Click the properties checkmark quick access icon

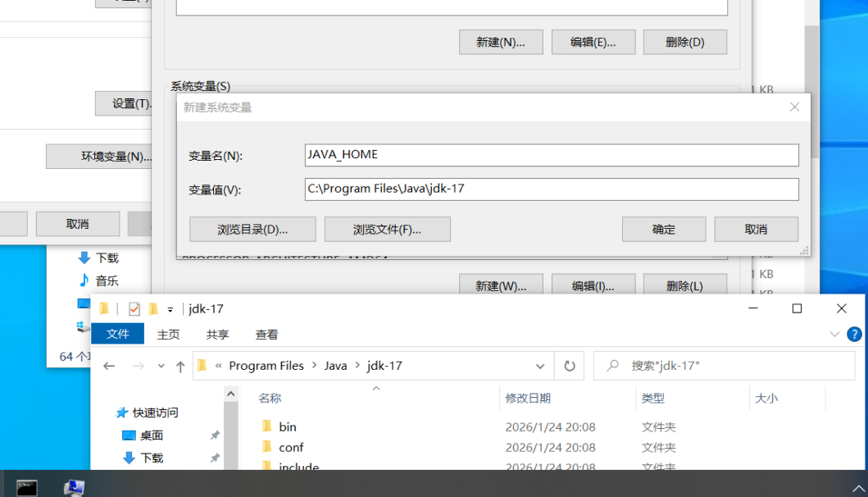pyautogui.click(x=134, y=308)
